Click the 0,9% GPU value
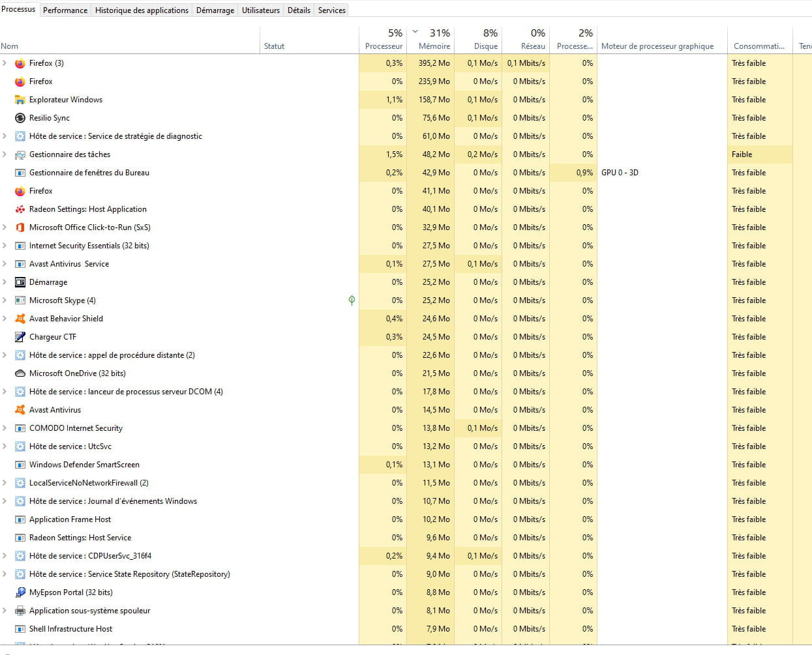 pos(584,173)
